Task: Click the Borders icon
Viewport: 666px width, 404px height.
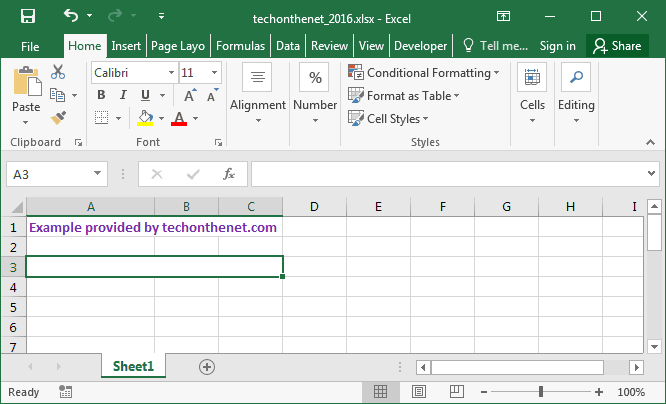Action: point(102,118)
